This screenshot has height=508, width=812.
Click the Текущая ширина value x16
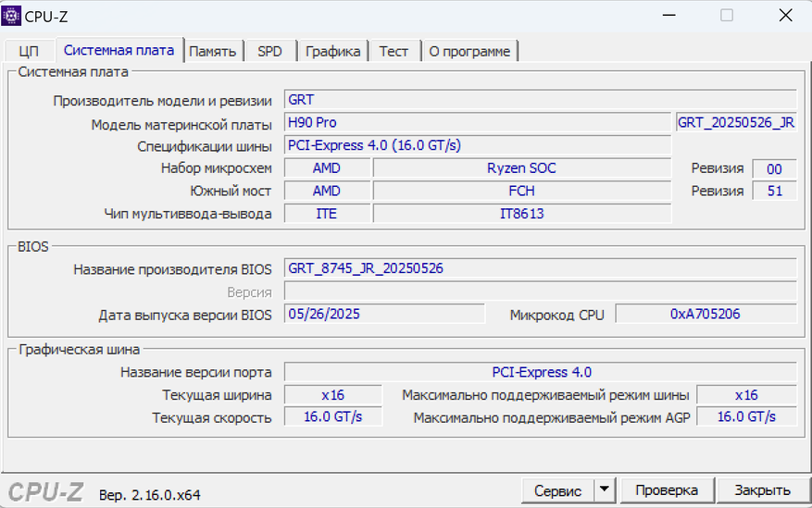tap(333, 395)
